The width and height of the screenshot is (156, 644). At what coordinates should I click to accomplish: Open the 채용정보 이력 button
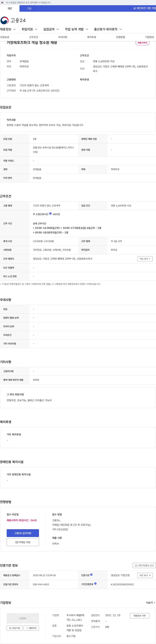pos(139,616)
